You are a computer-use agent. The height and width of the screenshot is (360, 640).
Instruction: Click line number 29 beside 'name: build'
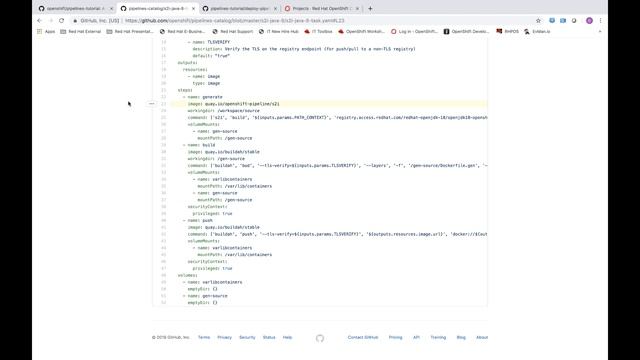click(x=164, y=145)
